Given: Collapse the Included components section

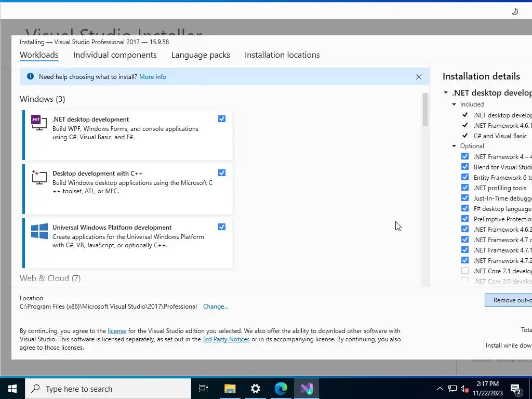Looking at the screenshot, I should (454, 104).
